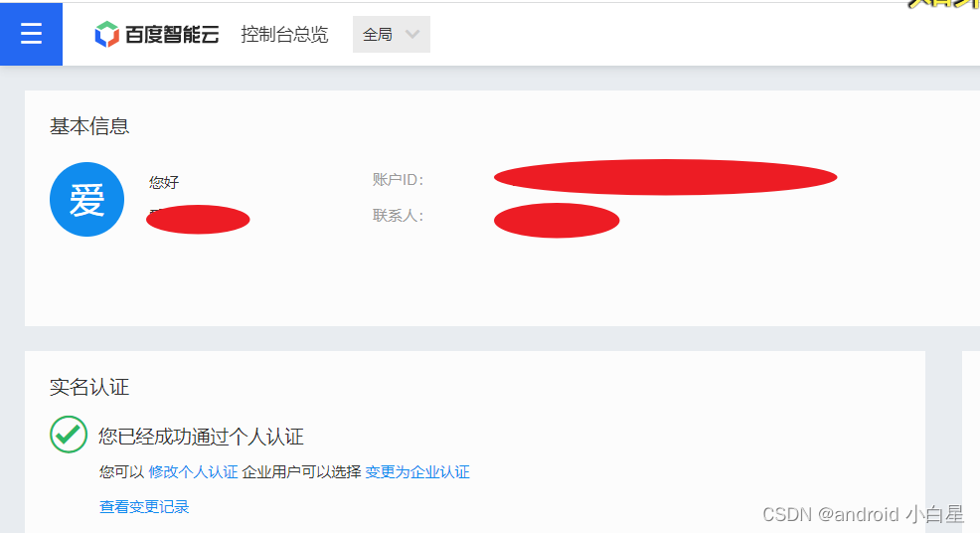The height and width of the screenshot is (533, 980).
Task: Open the 修改个人认证 link
Action: [193, 472]
